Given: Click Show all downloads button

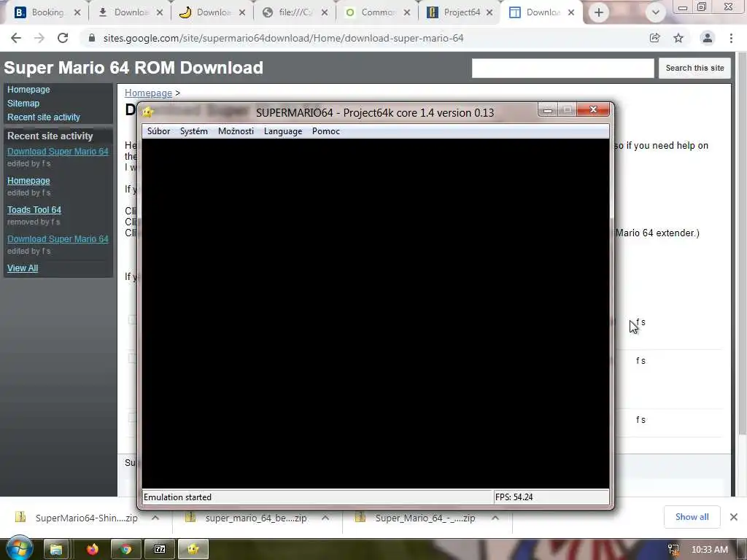Looking at the screenshot, I should pyautogui.click(x=692, y=517).
